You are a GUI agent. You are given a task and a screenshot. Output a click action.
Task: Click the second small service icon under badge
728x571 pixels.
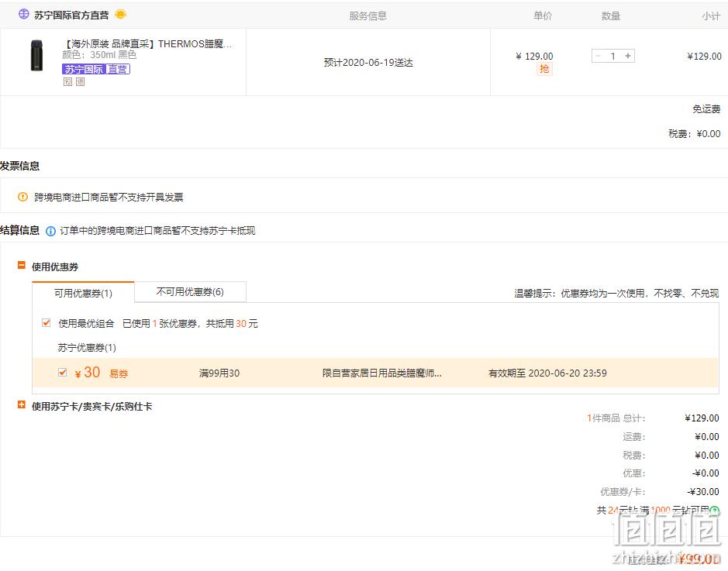81,81
